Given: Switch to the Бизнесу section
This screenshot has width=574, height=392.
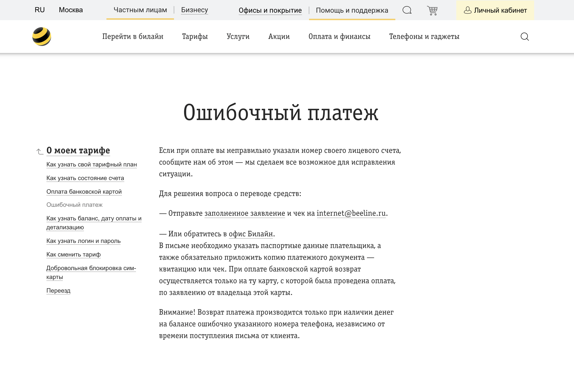Looking at the screenshot, I should pos(194,10).
